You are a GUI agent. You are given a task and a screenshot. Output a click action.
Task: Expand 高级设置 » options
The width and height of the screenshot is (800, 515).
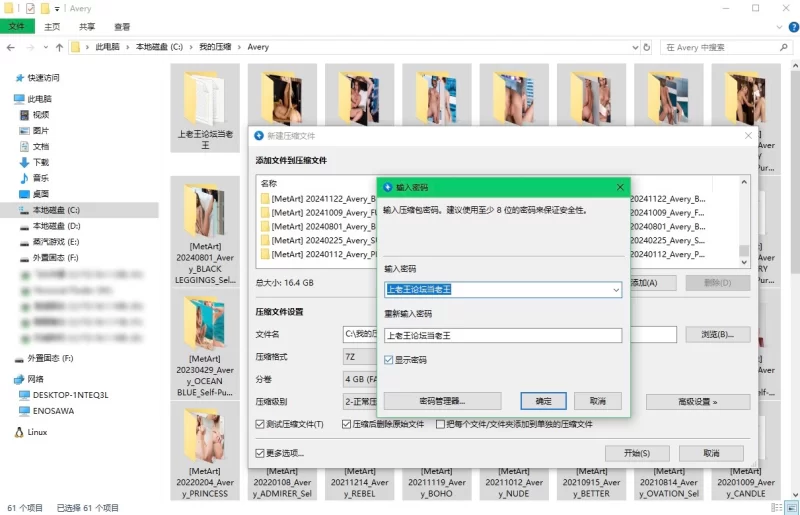coord(698,402)
